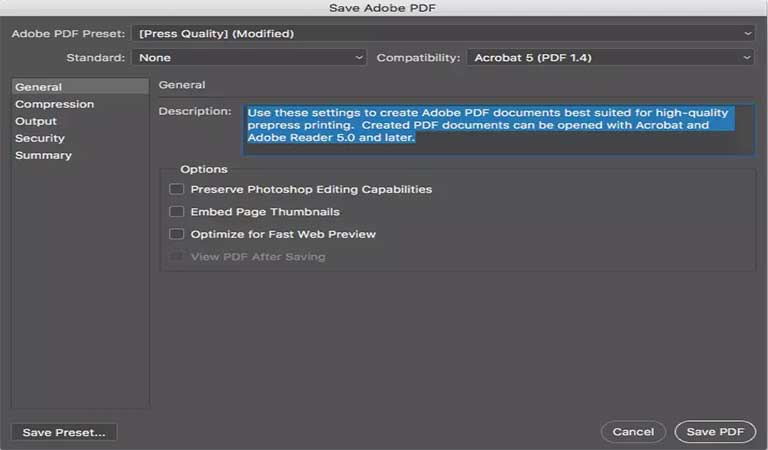Tick the Embed Page Thumbnails checkbox

point(177,212)
